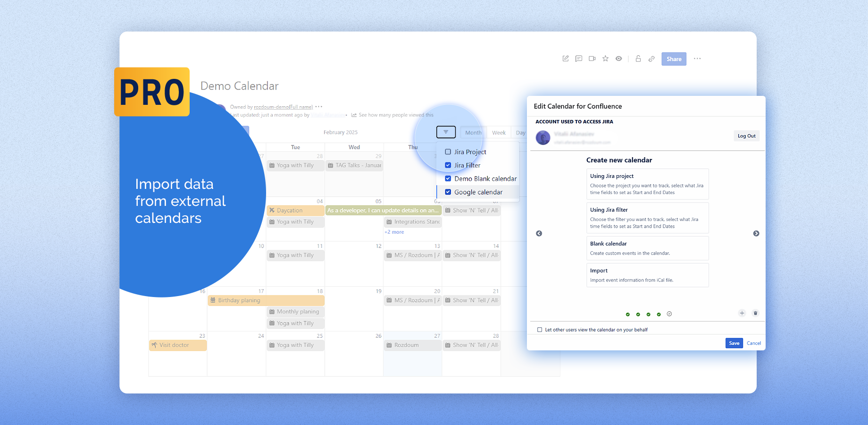Viewport: 868px width, 425px height.
Task: Open the page comments icon
Action: pos(579,59)
